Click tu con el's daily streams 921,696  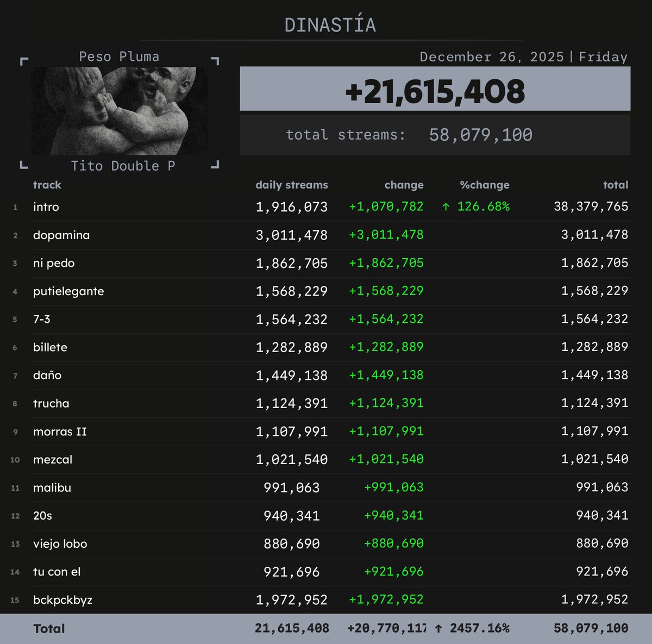tap(292, 572)
